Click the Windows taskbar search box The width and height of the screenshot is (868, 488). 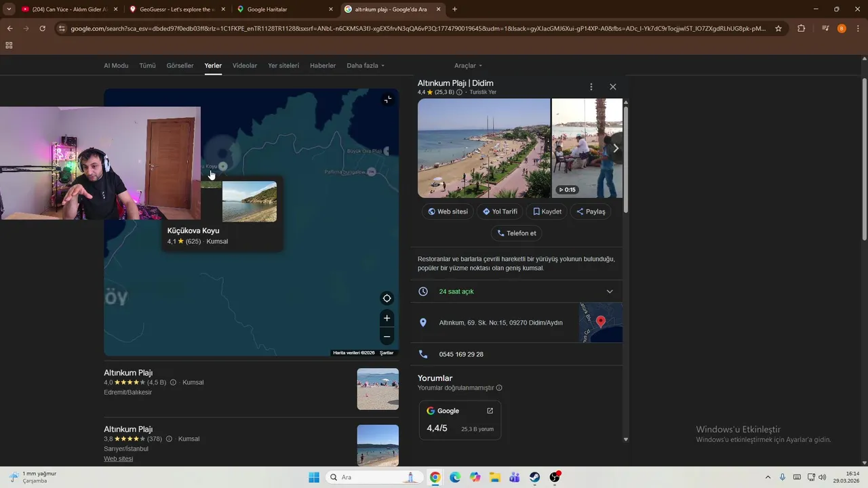[373, 477]
